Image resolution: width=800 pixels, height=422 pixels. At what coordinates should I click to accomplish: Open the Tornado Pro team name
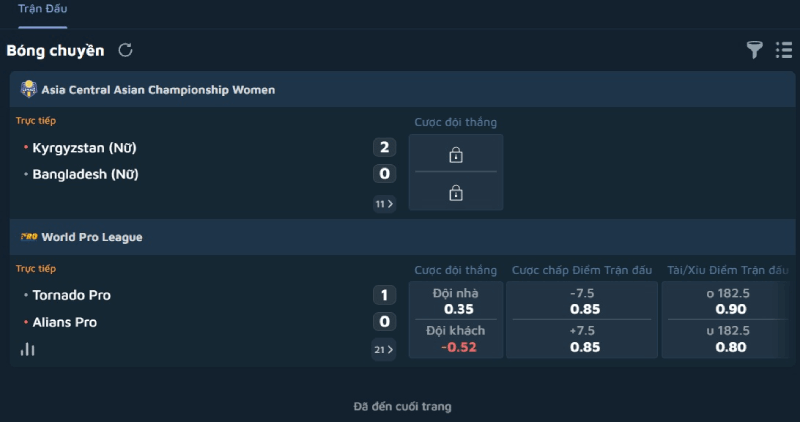tap(71, 295)
